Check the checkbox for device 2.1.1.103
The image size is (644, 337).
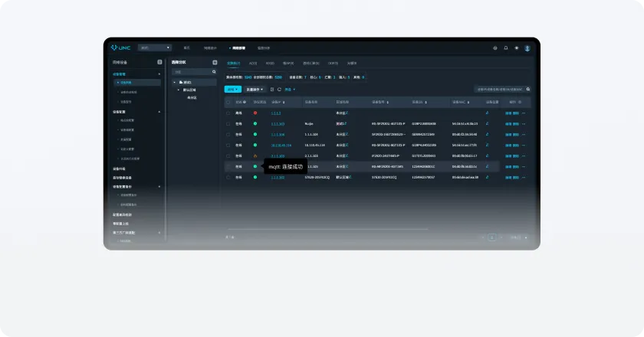(x=228, y=156)
